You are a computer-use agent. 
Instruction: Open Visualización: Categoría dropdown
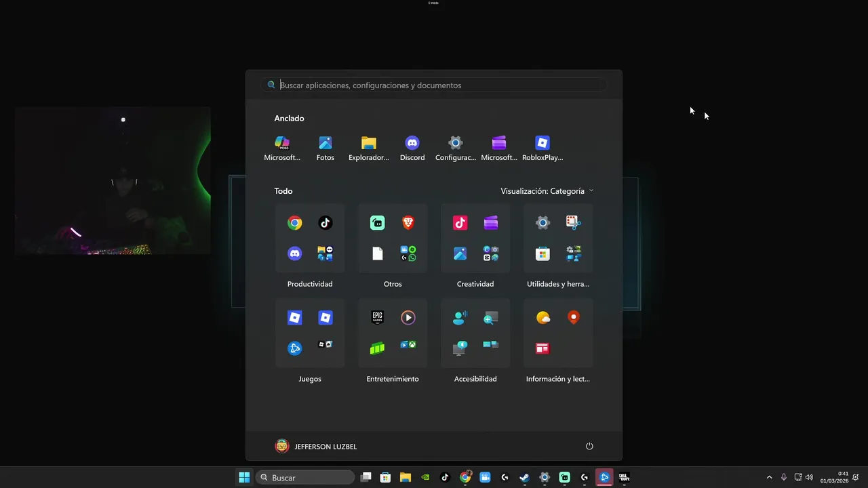547,191
